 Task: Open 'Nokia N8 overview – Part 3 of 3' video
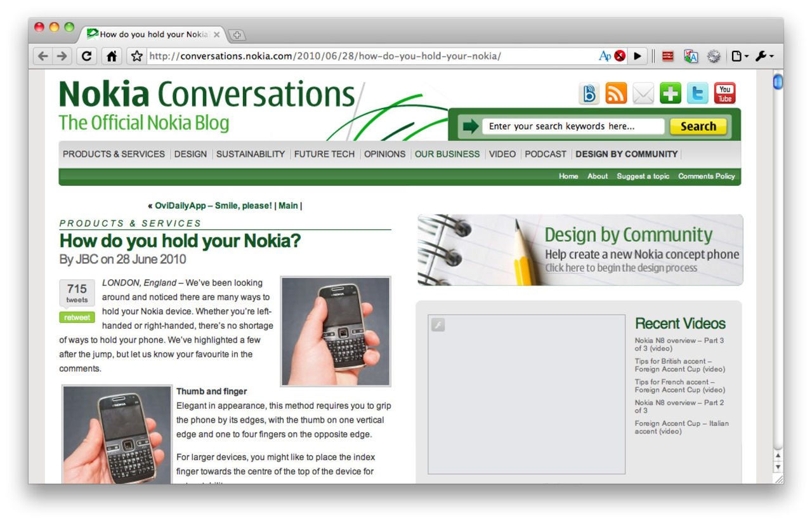[679, 345]
